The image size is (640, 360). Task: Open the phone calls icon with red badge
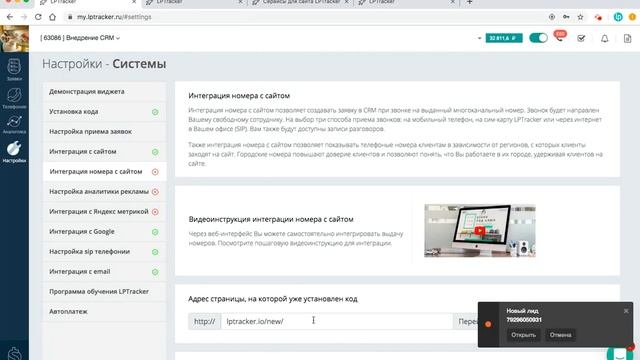[x=560, y=37]
